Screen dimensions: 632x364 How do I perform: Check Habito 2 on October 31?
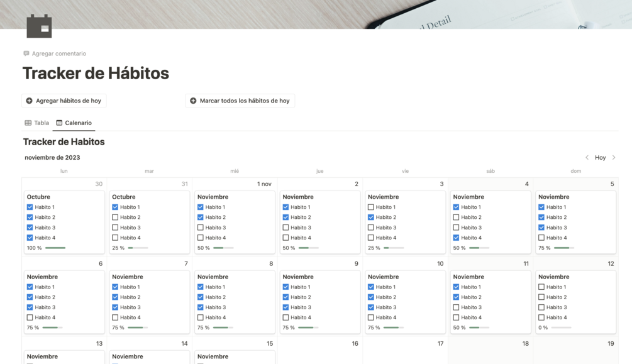[x=115, y=218]
